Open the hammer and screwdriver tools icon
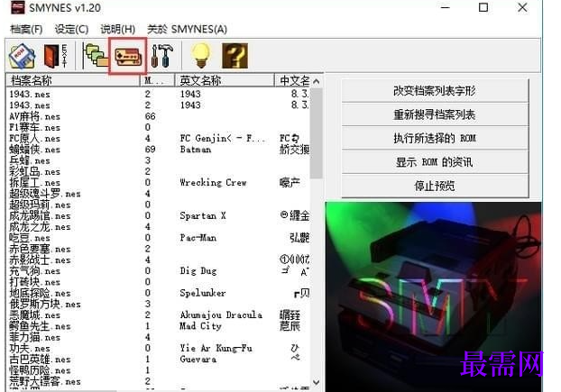 pyautogui.click(x=161, y=56)
